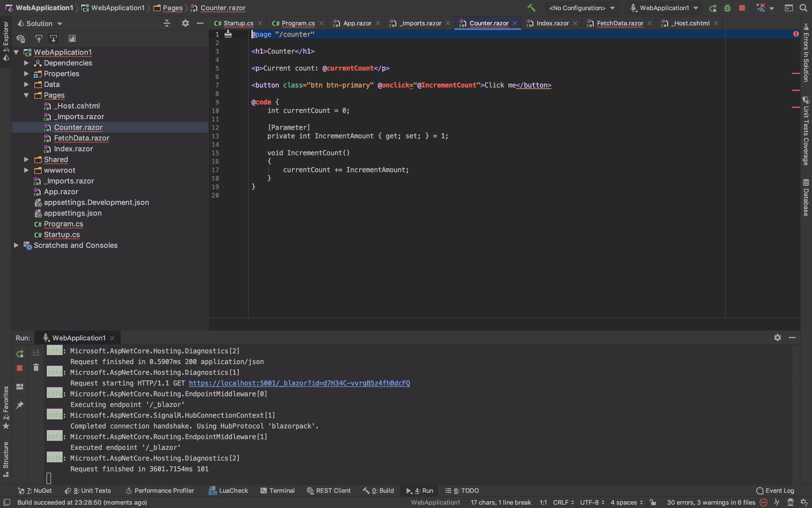Change the 4 spaces indent setting
812x508 pixels.
tap(627, 502)
